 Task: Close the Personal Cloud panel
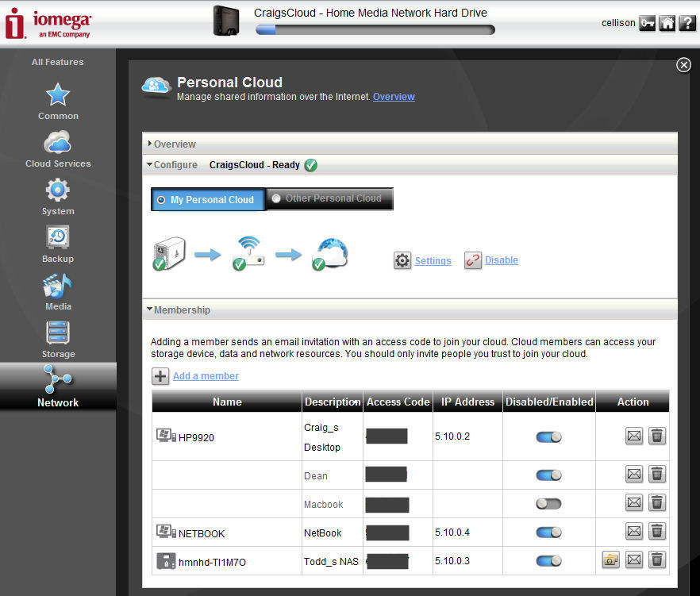tap(683, 65)
